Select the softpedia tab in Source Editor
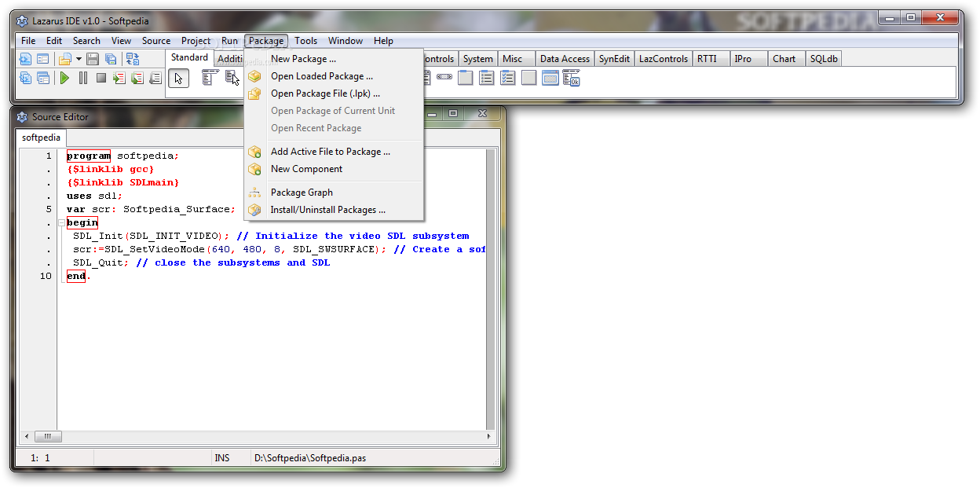Viewport: 980px width, 488px height. click(41, 138)
